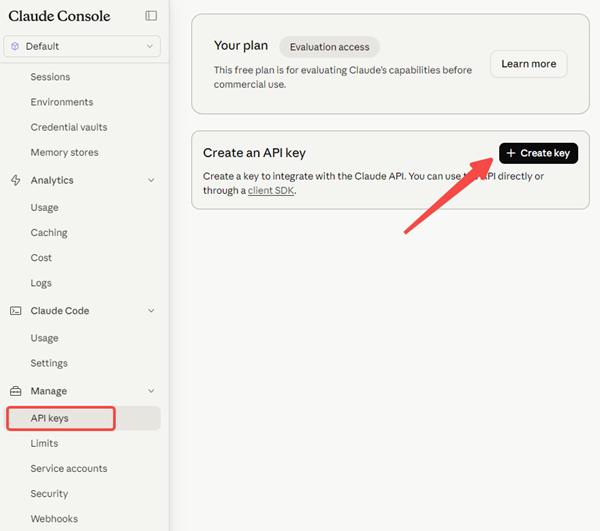The image size is (600, 531).
Task: Open Usage under Analytics
Action: (x=44, y=208)
